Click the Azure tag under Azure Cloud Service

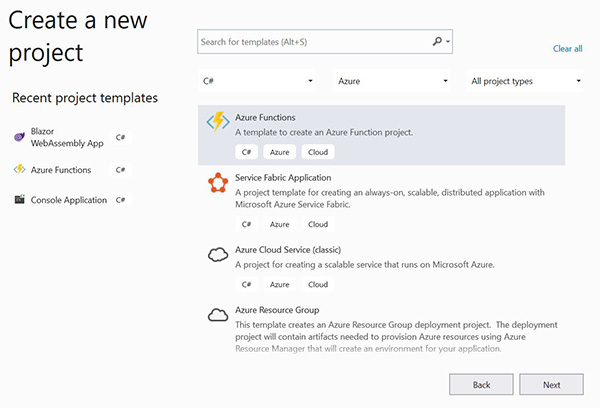tap(279, 284)
